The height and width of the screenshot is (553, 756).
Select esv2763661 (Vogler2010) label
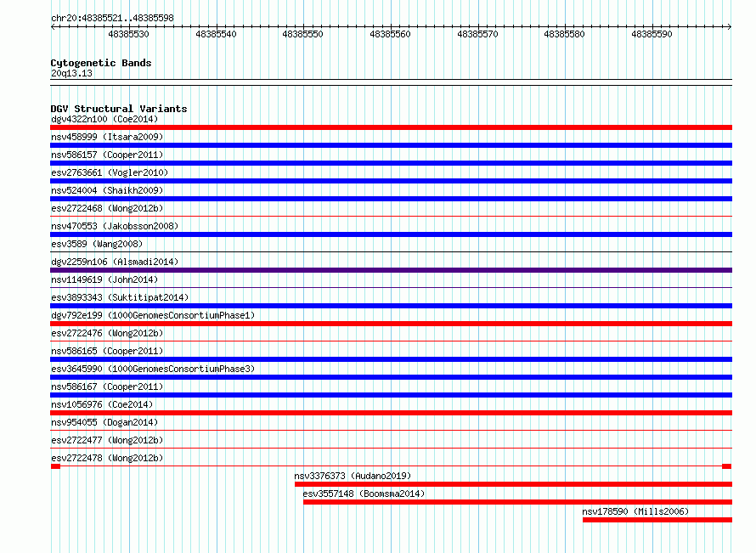[110, 172]
